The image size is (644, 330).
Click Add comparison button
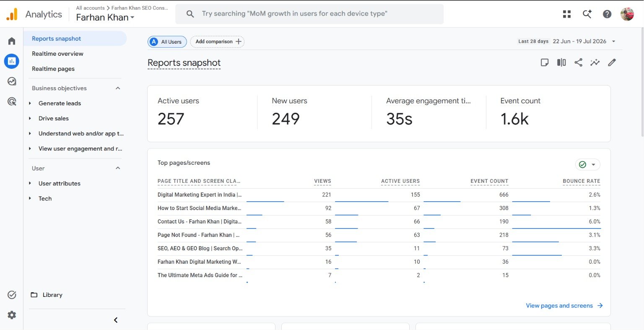tap(217, 42)
